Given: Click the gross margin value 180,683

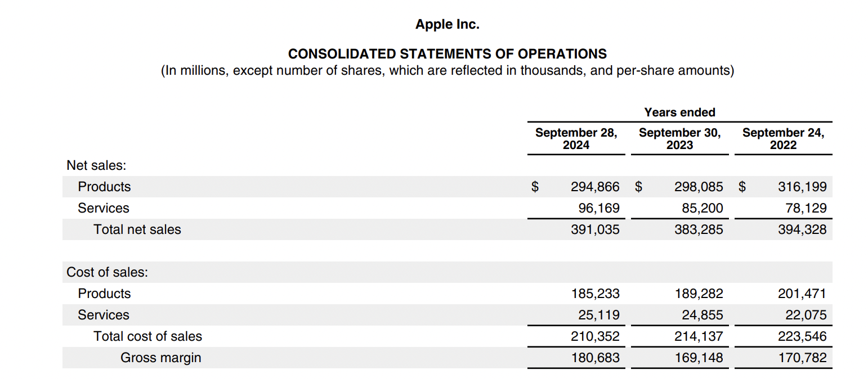Looking at the screenshot, I should (x=595, y=358).
